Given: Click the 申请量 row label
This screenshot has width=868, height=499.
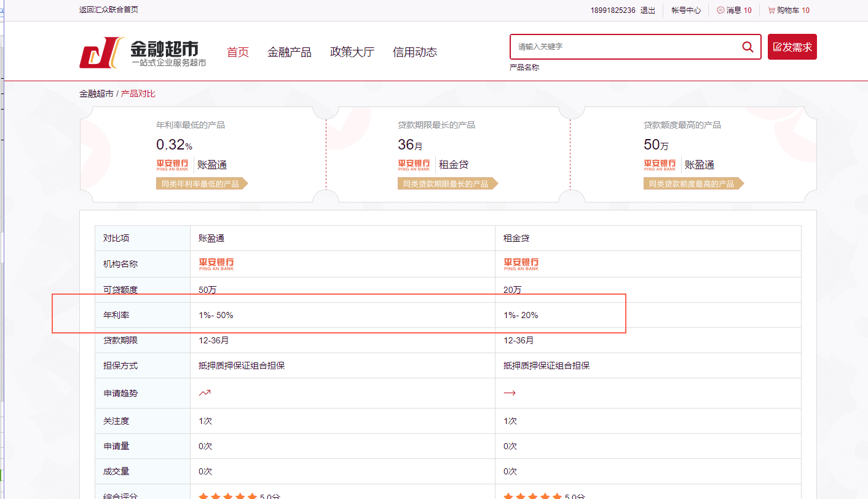Looking at the screenshot, I should 116,446.
